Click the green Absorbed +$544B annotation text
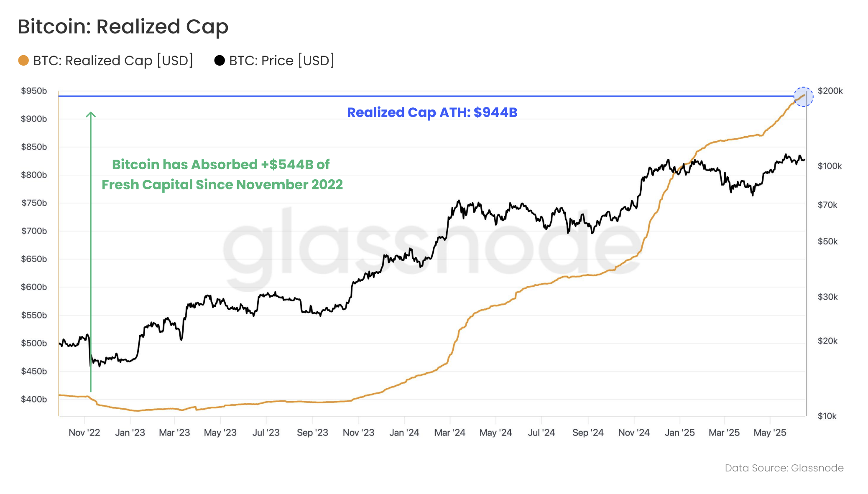The width and height of the screenshot is (868, 494). click(x=222, y=174)
